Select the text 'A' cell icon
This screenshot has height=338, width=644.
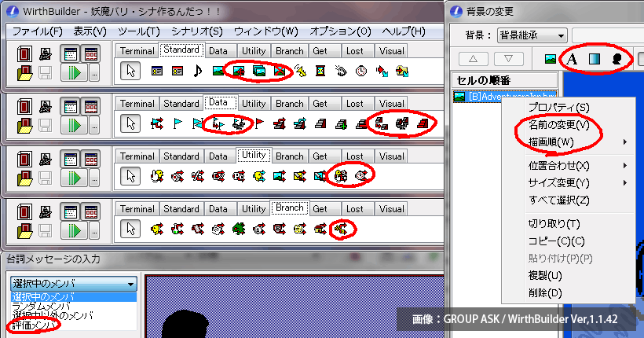pos(573,59)
